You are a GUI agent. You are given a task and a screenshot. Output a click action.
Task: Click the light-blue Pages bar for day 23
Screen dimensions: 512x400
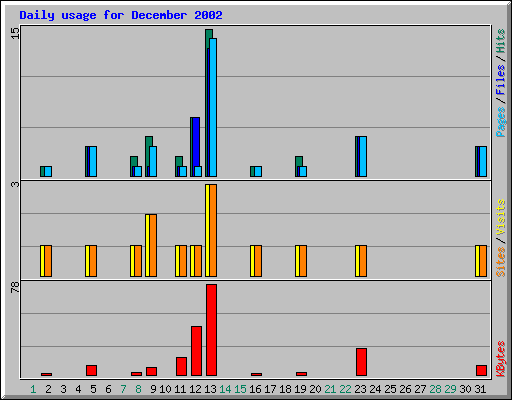tap(363, 156)
